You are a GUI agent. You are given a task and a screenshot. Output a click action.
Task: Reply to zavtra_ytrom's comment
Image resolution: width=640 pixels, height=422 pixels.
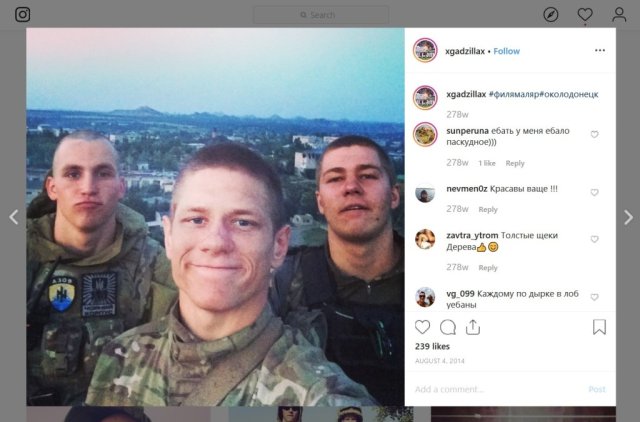pyautogui.click(x=488, y=268)
